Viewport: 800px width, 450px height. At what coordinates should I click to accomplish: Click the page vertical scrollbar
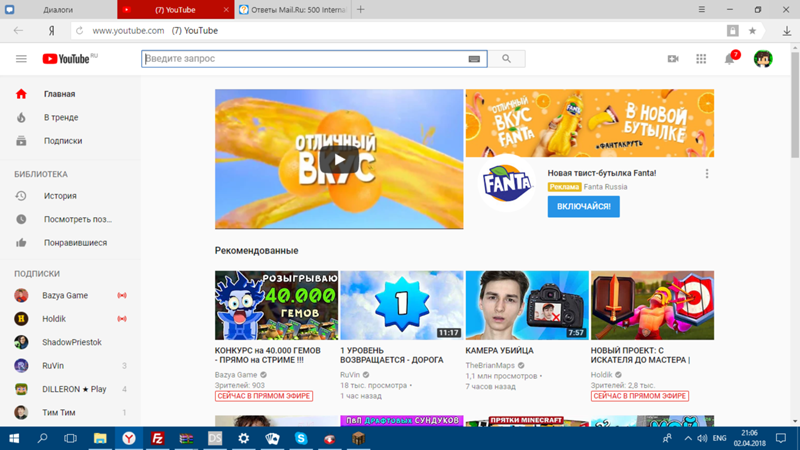click(x=795, y=104)
